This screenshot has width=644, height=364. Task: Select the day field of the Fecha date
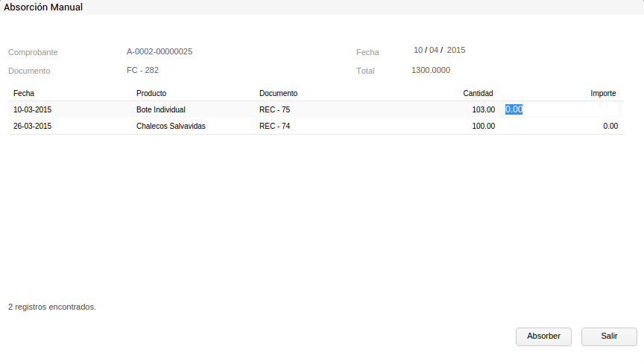(418, 50)
